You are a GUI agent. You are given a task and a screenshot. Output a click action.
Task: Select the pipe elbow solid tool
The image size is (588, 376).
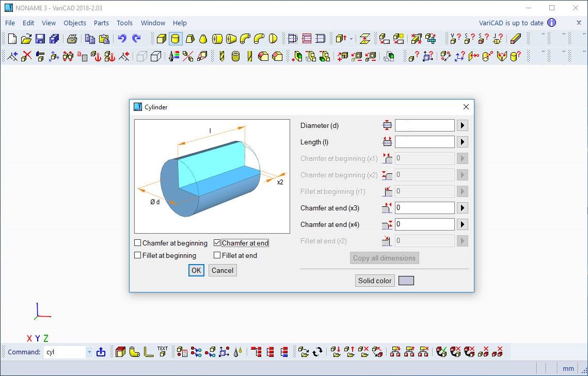click(245, 39)
